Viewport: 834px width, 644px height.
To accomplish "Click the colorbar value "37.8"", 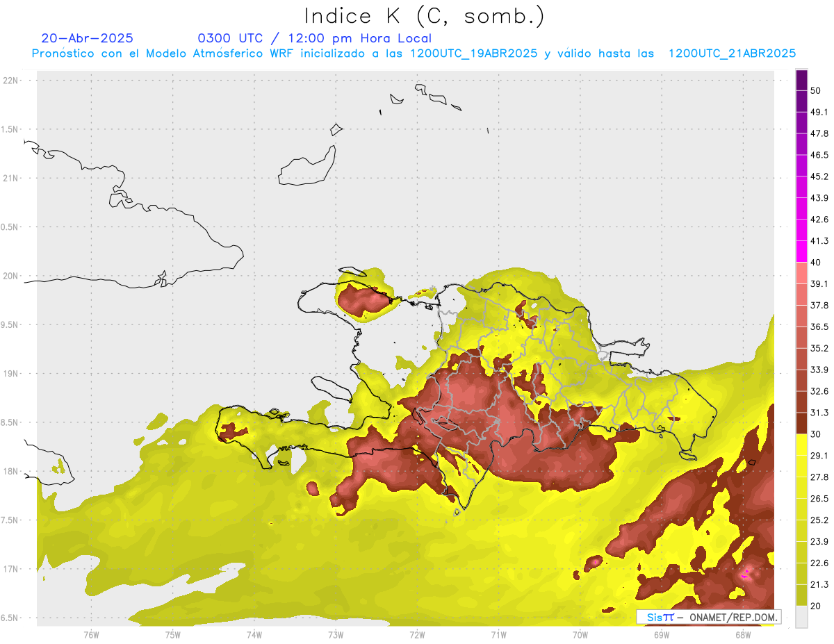I will click(819, 306).
